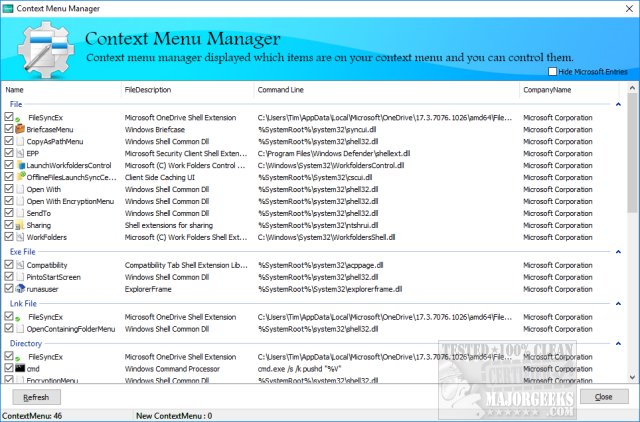The height and width of the screenshot is (422, 640).
Task: Click the 'ExplorerFrame' description text
Action: 148,289
